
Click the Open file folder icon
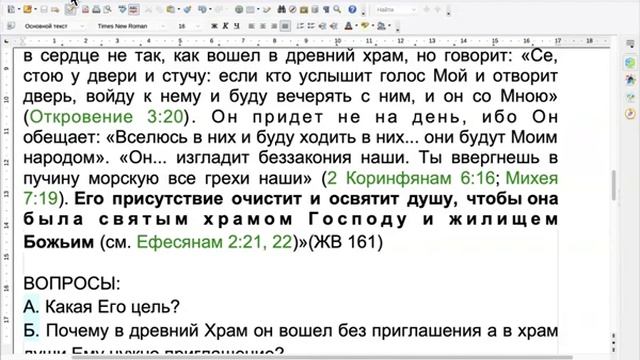pyautogui.click(x=27, y=9)
